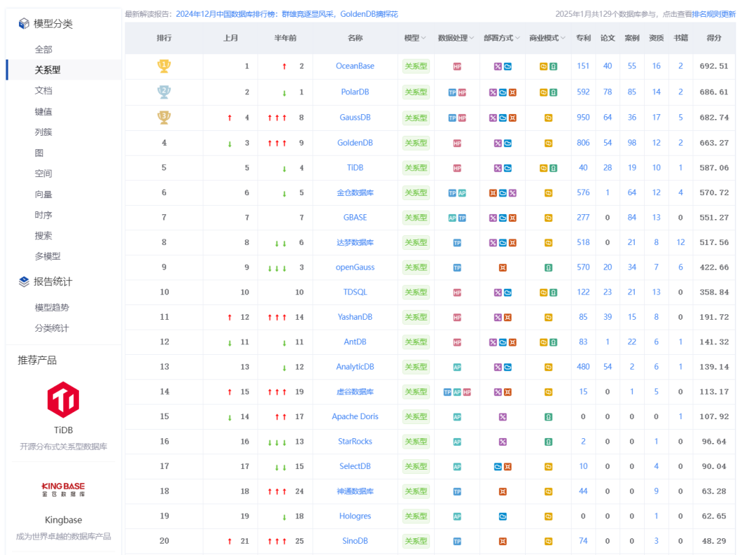Click the Kingbase logo in recommended products

pyautogui.click(x=63, y=489)
